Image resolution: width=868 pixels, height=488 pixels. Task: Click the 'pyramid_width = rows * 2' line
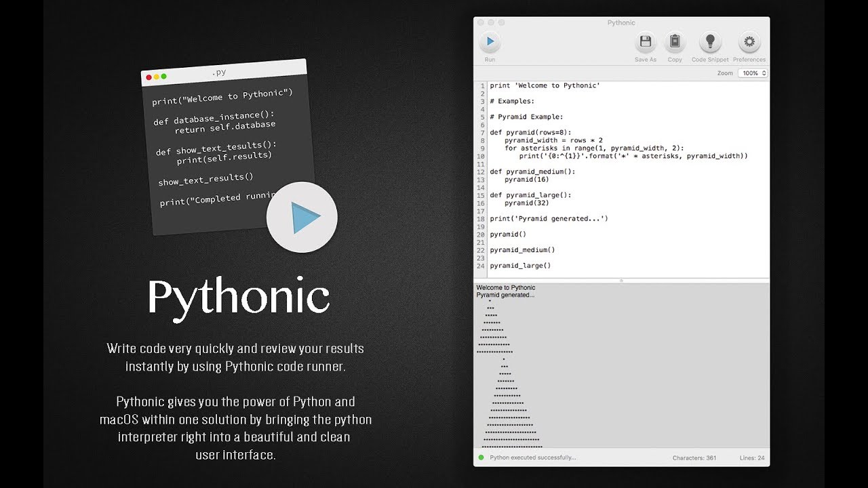click(553, 140)
